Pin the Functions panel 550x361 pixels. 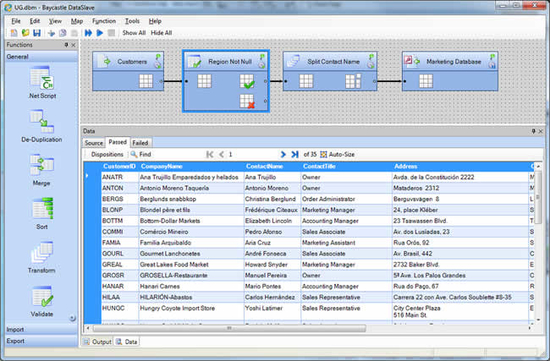click(66, 45)
